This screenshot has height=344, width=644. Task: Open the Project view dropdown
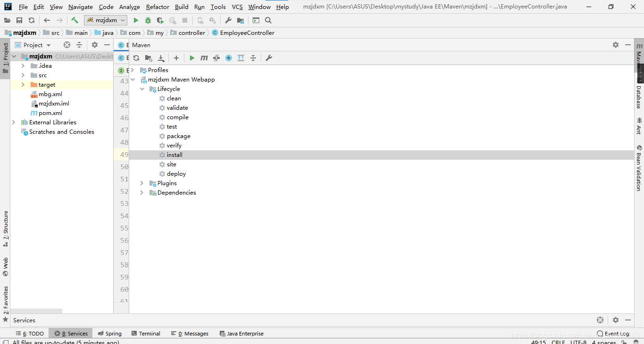click(33, 45)
